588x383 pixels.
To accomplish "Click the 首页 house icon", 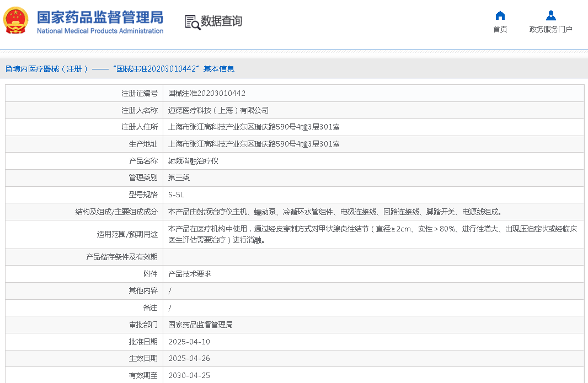I will coord(500,15).
